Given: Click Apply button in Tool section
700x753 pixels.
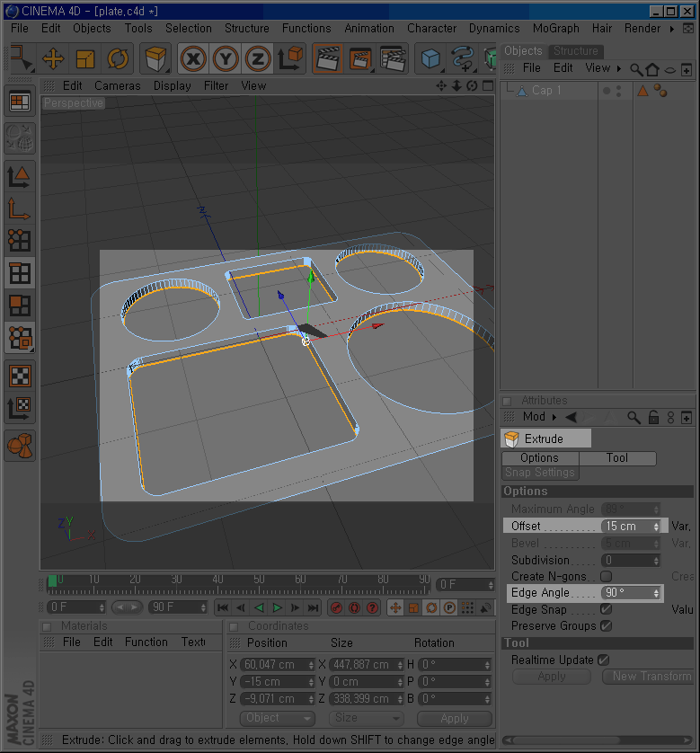Looking at the screenshot, I should 552,676.
